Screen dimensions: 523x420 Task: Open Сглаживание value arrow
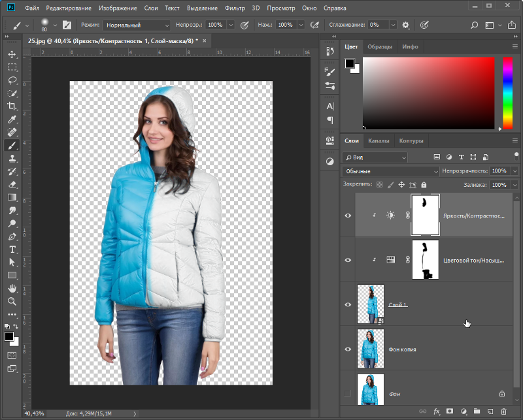click(x=394, y=25)
